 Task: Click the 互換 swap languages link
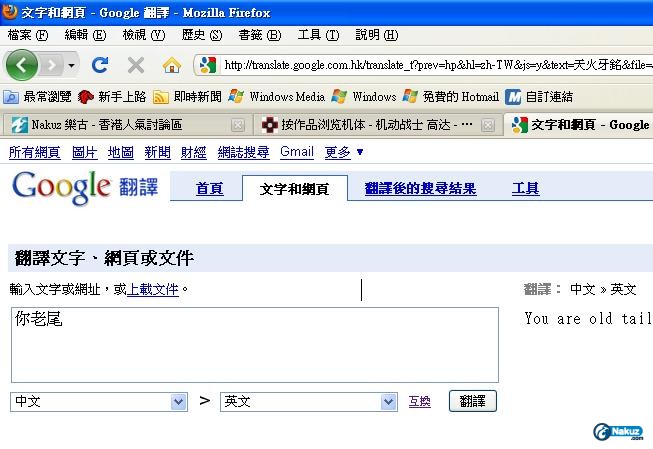click(419, 402)
